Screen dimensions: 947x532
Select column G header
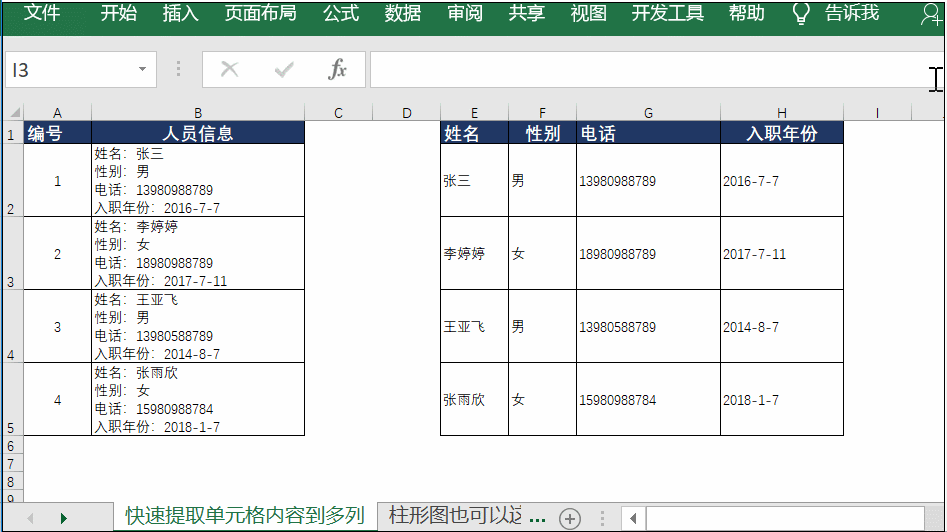point(648,112)
